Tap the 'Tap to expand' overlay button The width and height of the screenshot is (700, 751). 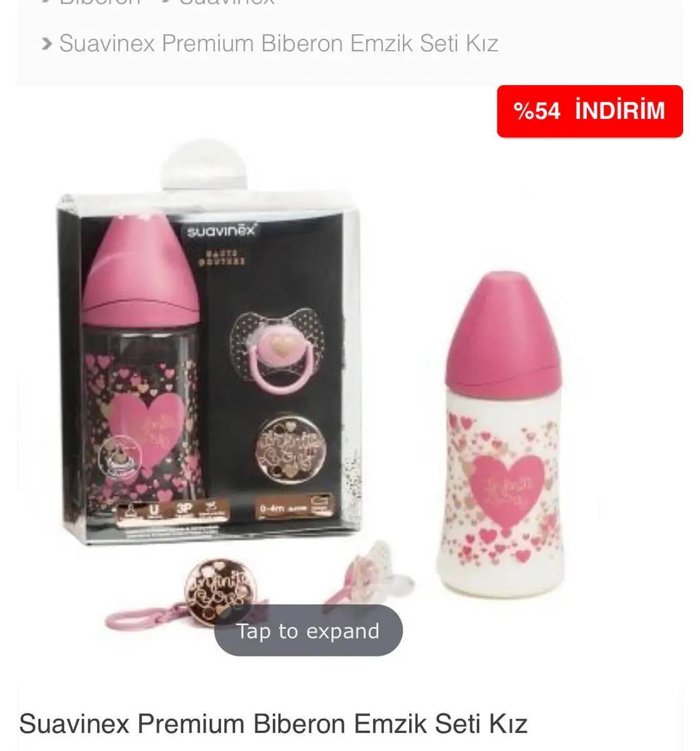[x=308, y=630]
